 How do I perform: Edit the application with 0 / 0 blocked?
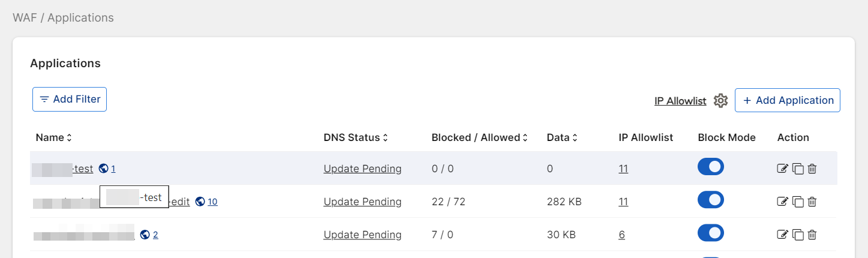pyautogui.click(x=782, y=169)
